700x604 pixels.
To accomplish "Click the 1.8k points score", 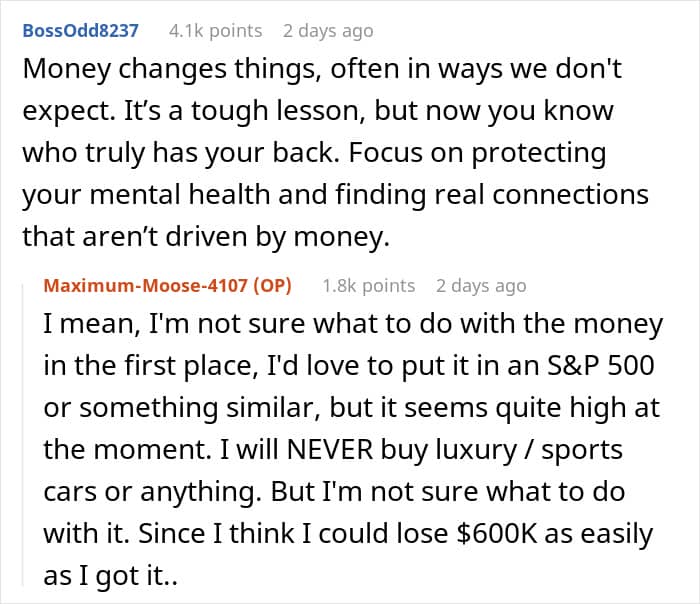I will point(369,286).
